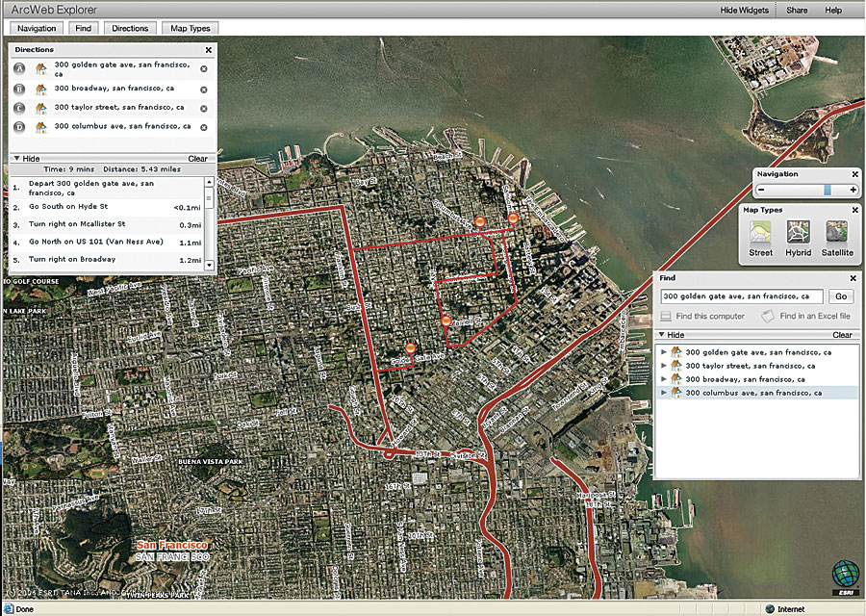Click Find this computer option

point(710,316)
